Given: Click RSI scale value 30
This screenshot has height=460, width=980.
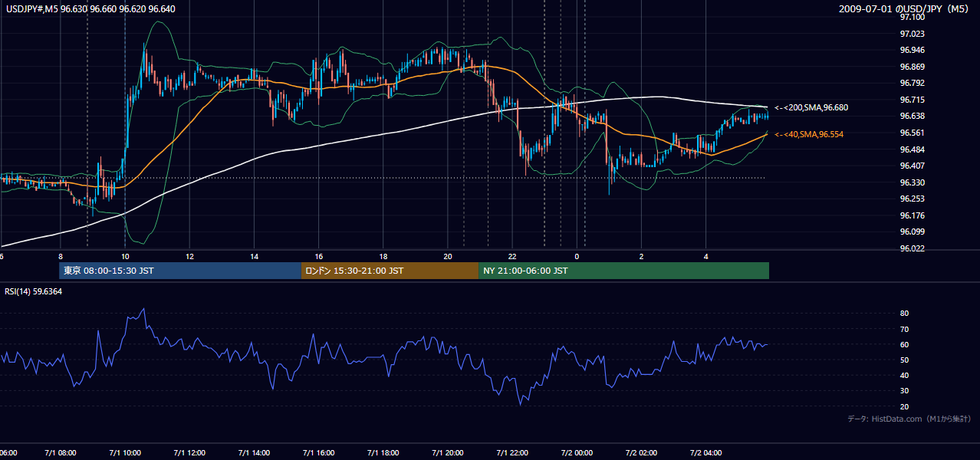Looking at the screenshot, I should [x=904, y=391].
